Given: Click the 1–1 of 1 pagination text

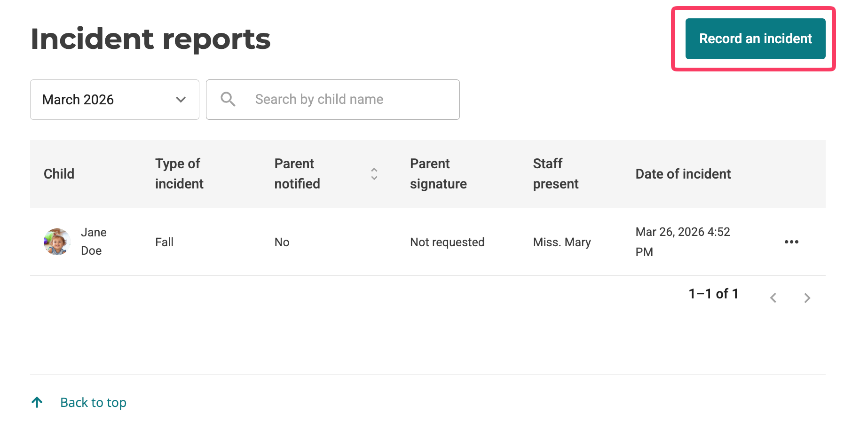Looking at the screenshot, I should (713, 294).
